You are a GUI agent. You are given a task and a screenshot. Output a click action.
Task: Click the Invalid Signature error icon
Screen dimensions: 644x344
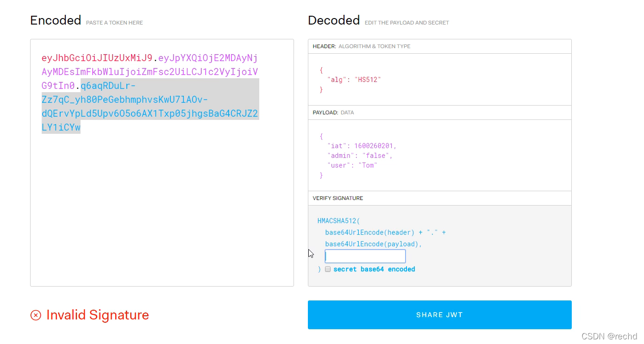tap(36, 315)
